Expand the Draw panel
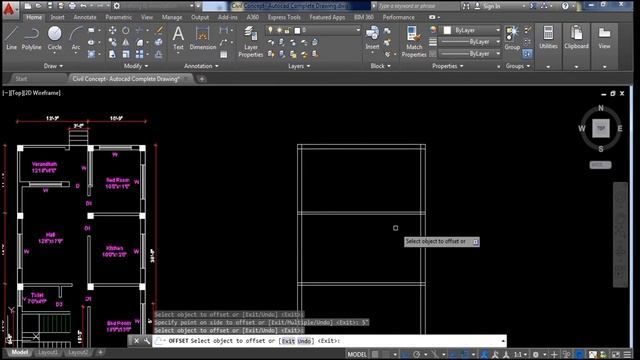Screen dimensions: 640x360 pyautogui.click(x=53, y=66)
